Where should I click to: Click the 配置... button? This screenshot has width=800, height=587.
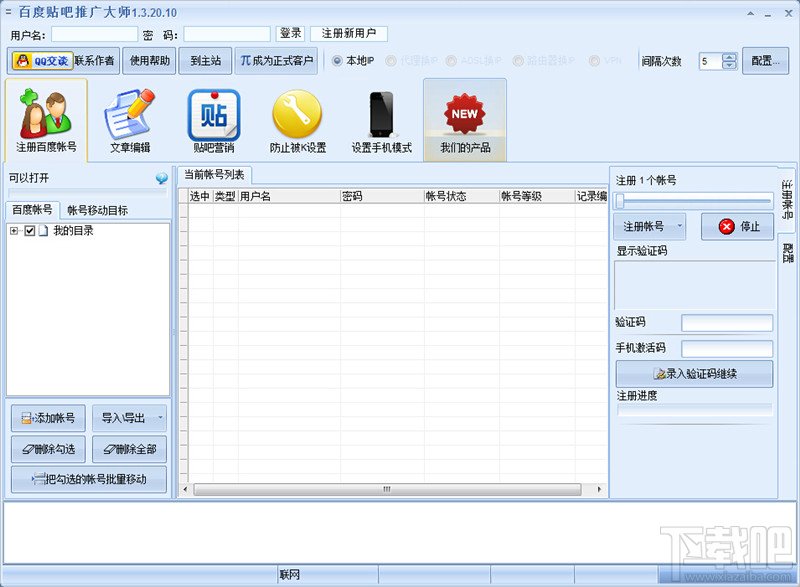[765, 61]
